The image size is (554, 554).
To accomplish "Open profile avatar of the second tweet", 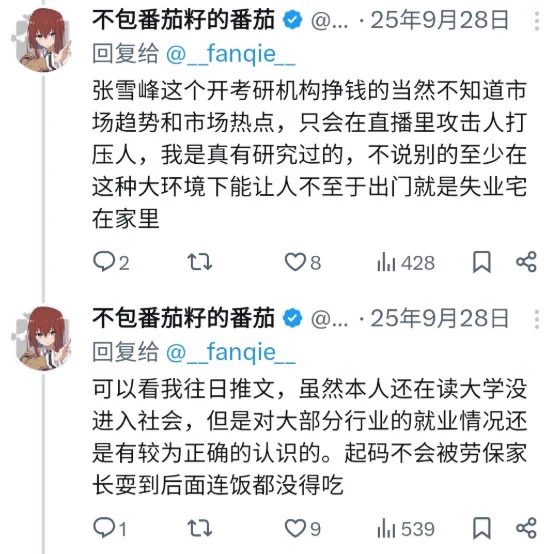I will (43, 338).
